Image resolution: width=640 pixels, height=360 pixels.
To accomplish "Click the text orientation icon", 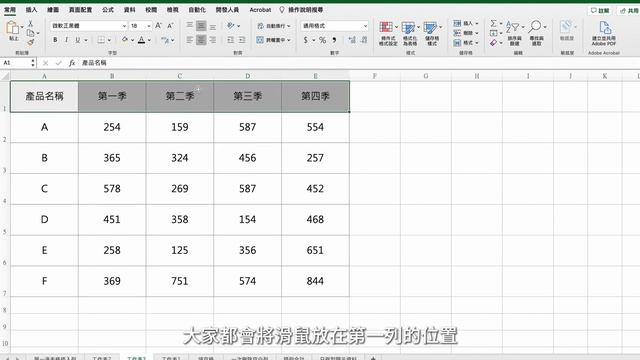I will tap(231, 25).
